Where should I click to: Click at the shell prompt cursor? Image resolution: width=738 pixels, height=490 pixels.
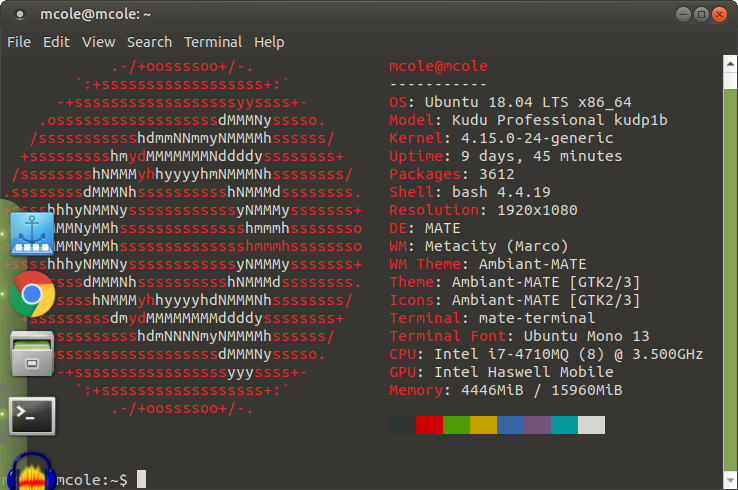coord(142,480)
